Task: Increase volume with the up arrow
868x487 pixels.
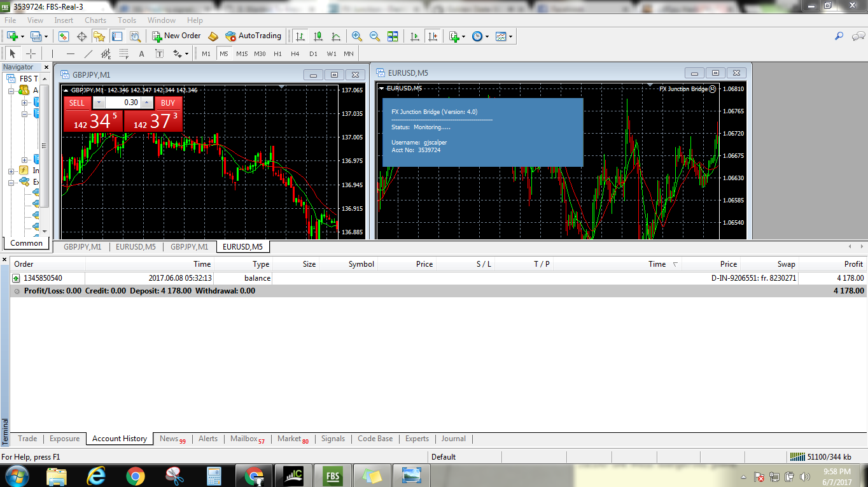Action: 147,102
